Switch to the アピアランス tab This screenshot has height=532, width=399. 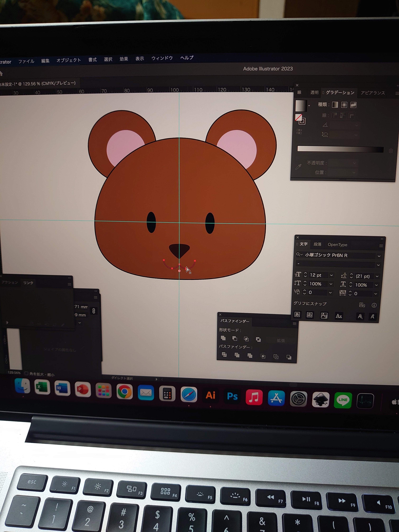pyautogui.click(x=372, y=93)
